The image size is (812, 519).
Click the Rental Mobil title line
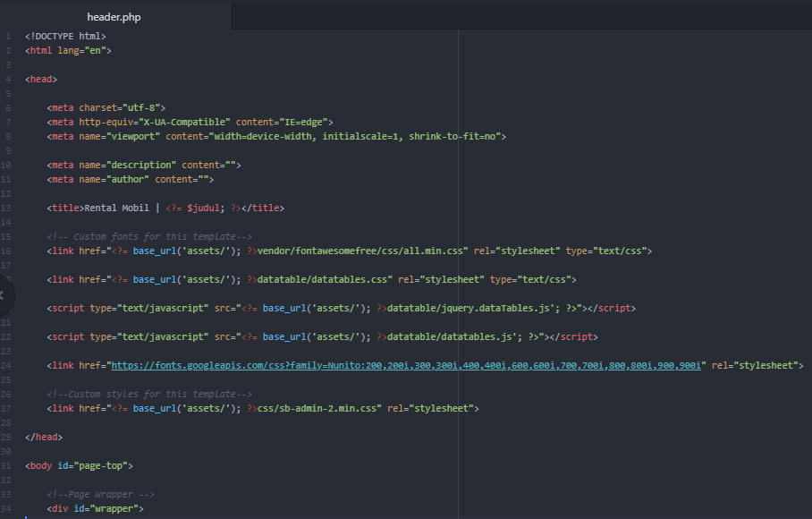click(x=165, y=208)
